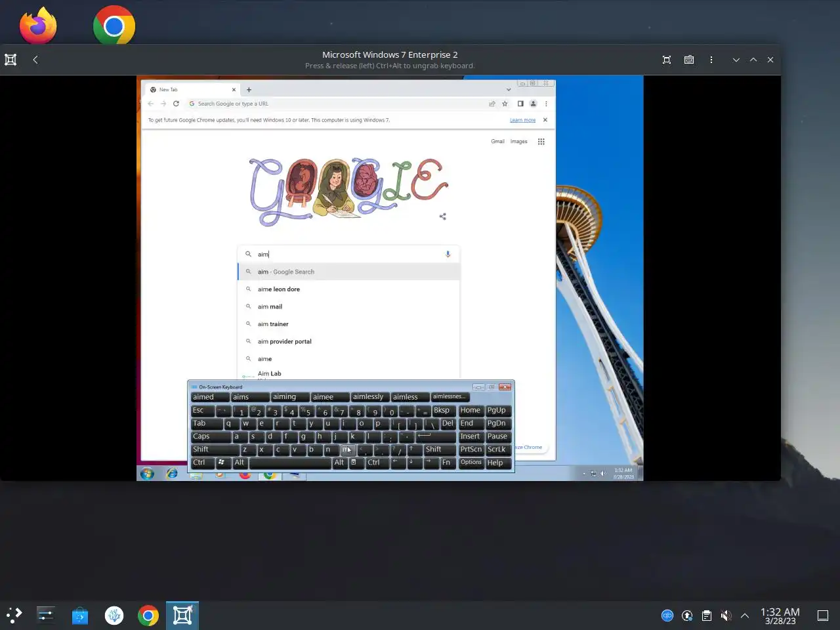Screen dimensions: 840x630
Task: Toggle right Alt on on-screen keyboard
Action: point(340,463)
